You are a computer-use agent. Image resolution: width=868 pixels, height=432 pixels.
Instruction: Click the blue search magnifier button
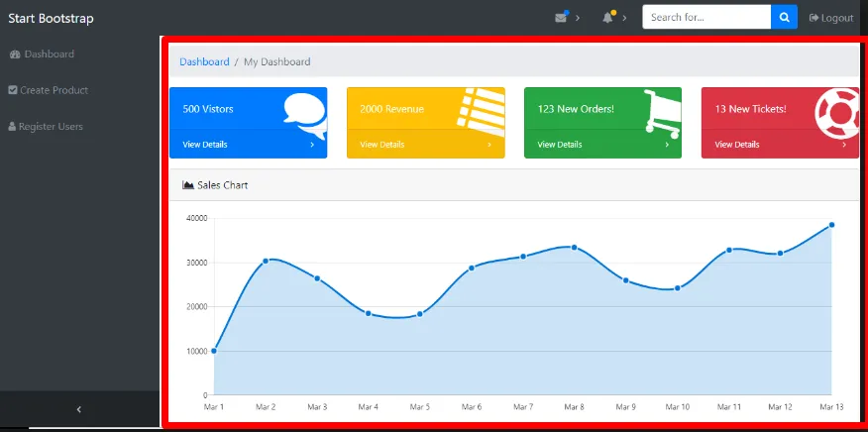coord(784,17)
